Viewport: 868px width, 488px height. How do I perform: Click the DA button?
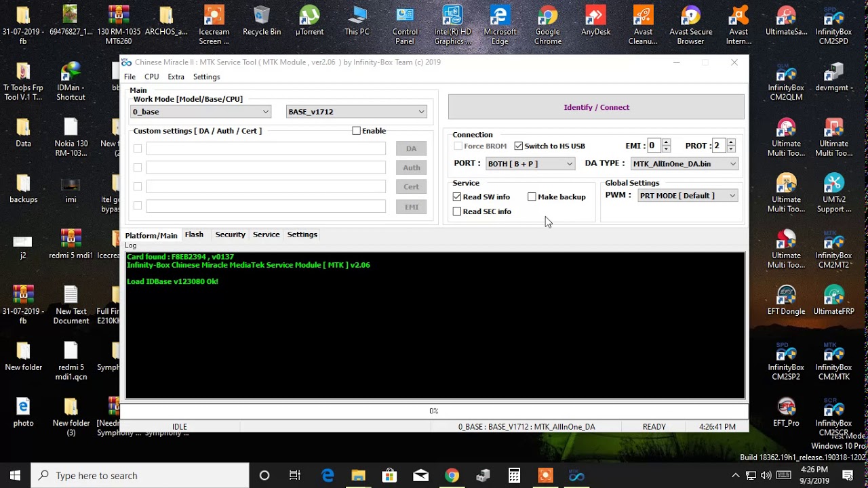(x=411, y=148)
